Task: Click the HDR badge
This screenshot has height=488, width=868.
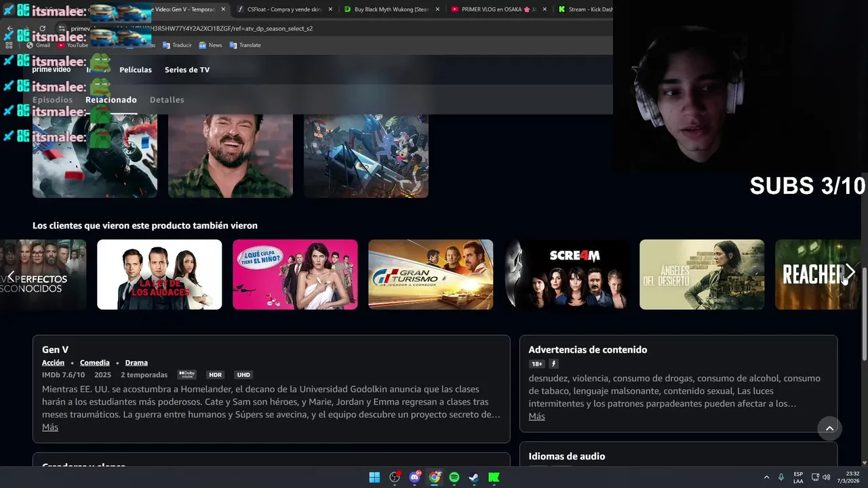Action: click(x=215, y=375)
